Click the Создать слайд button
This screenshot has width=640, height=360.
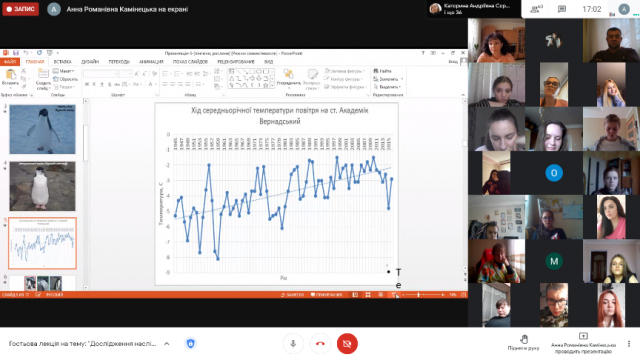pyautogui.click(x=43, y=79)
